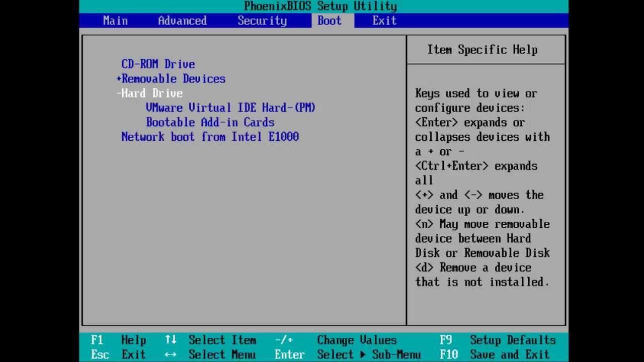The height and width of the screenshot is (362, 644).
Task: Select Bootable Add-in Cards entry
Action: (x=210, y=122)
